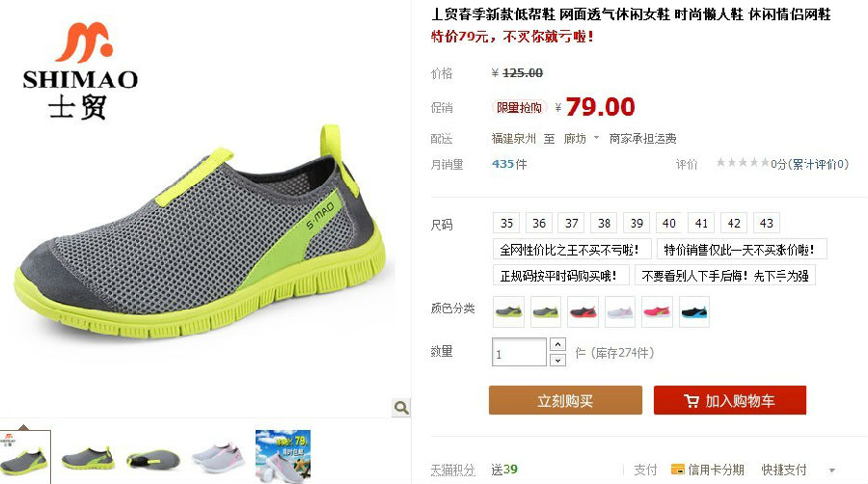View the beach promo thumbnail image

click(x=283, y=457)
